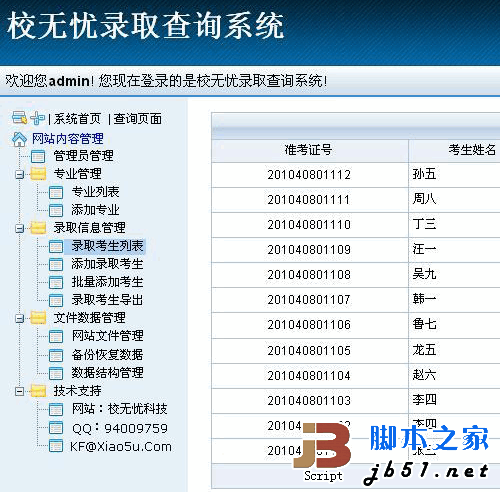
Task: Click page icon next to KF@Xiao5u.Com
Action: [56, 446]
